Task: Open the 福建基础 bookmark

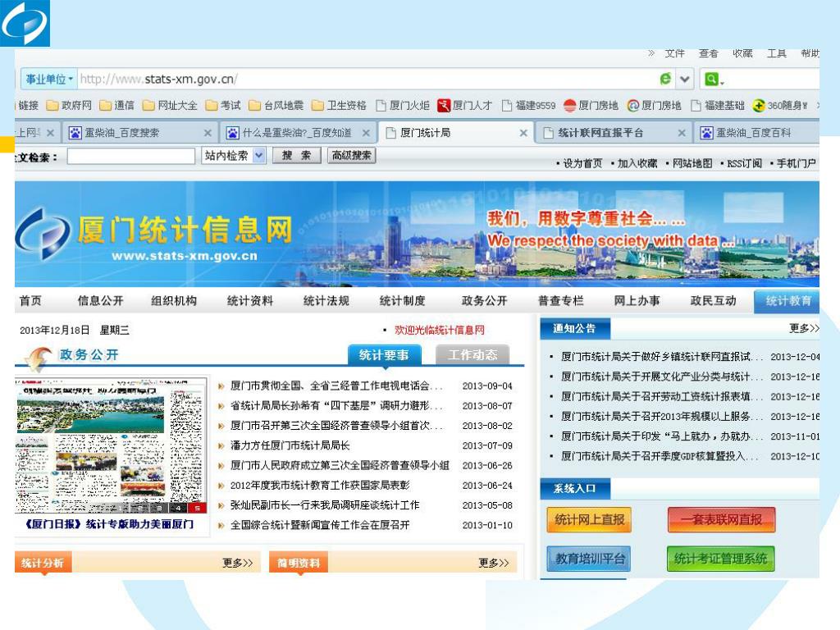Action: (718, 106)
